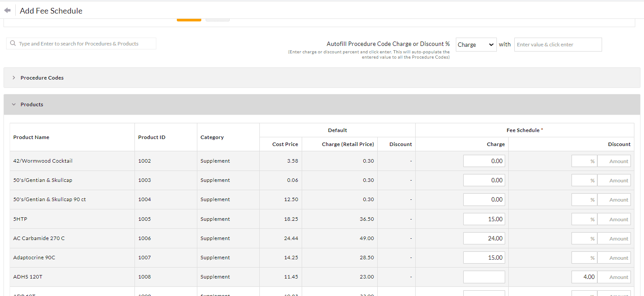
Task: Select the orange highlighted tab
Action: point(189,18)
